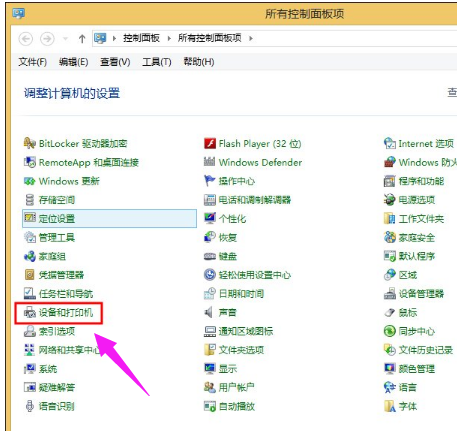The image size is (457, 431).
Task: Click the 日期和时间 clock icon
Action: (x=210, y=294)
